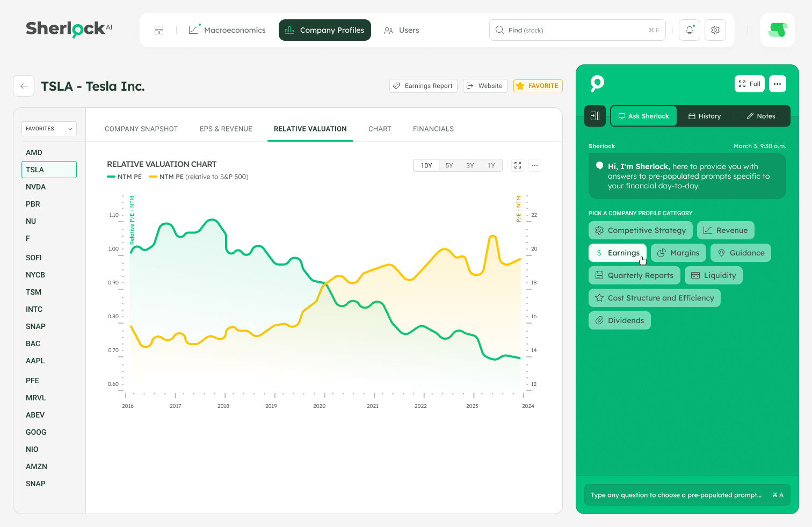Pick the Competitive Strategy category
The height and width of the screenshot is (527, 812).
point(641,230)
